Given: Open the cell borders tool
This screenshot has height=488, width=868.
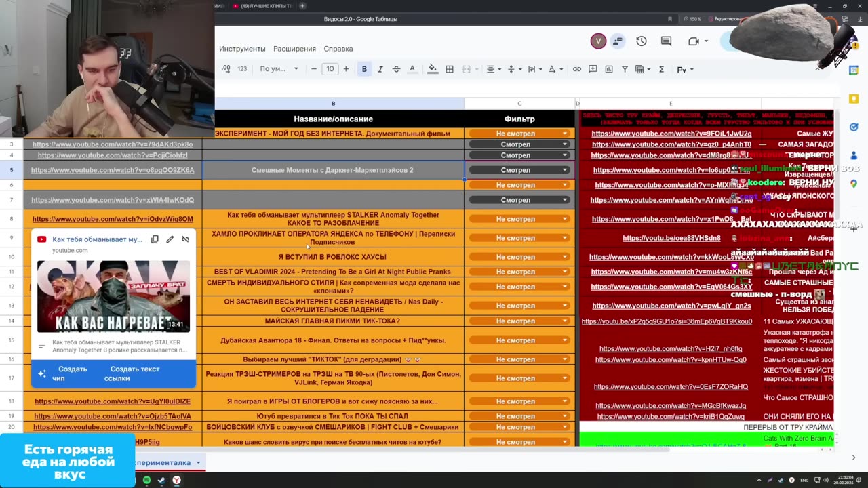Looking at the screenshot, I should (x=449, y=69).
